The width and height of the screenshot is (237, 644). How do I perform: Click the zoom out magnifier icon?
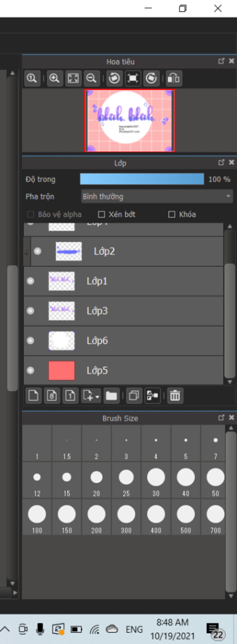91,79
